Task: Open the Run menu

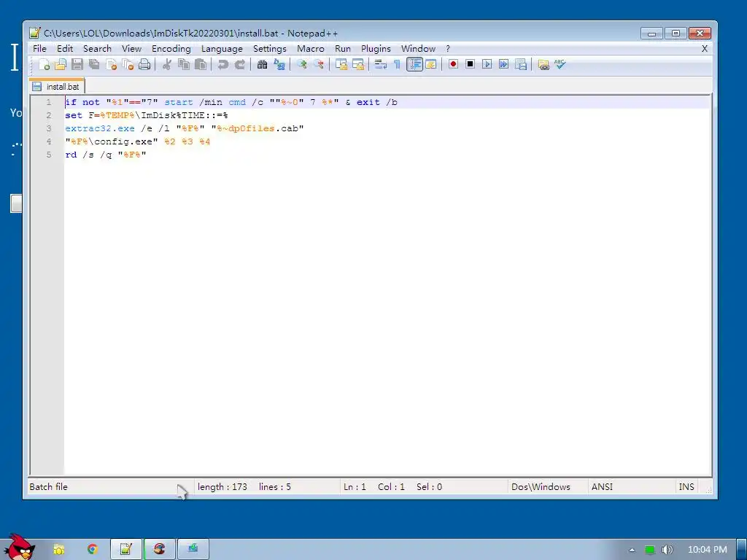Action: [x=343, y=49]
